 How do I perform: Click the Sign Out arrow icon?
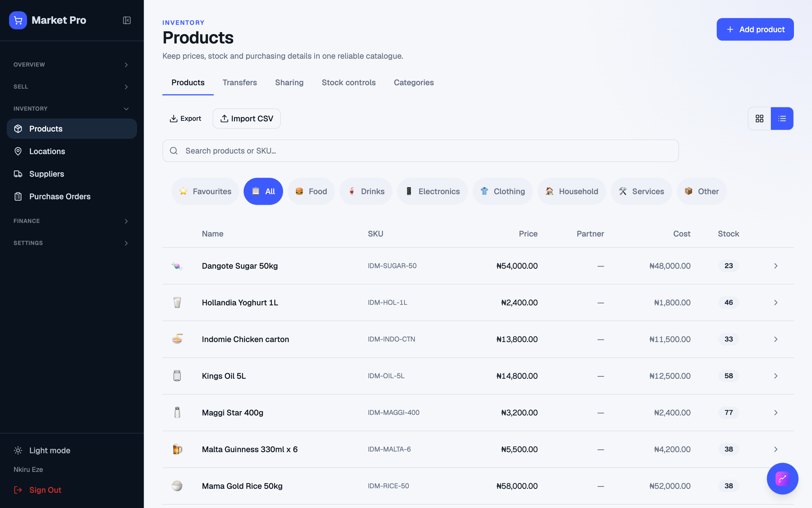point(18,490)
